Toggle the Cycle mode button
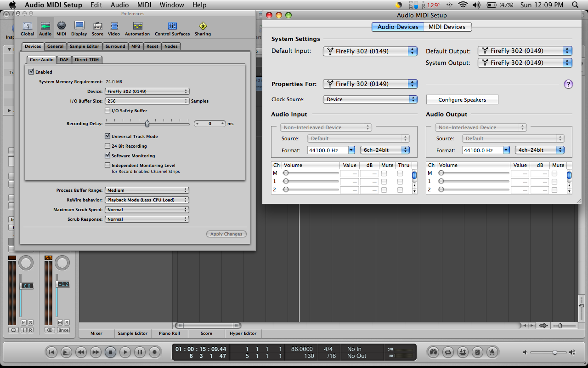 tap(447, 352)
